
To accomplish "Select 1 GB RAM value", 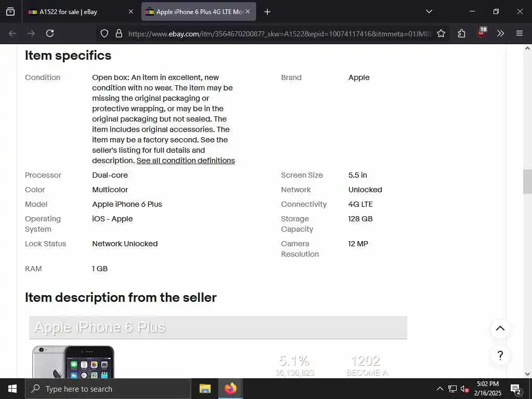I will 100,269.
